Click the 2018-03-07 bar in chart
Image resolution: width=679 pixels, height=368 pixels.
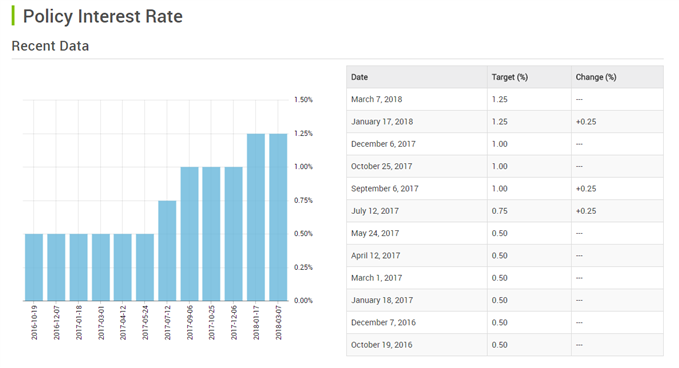pyautogui.click(x=278, y=217)
